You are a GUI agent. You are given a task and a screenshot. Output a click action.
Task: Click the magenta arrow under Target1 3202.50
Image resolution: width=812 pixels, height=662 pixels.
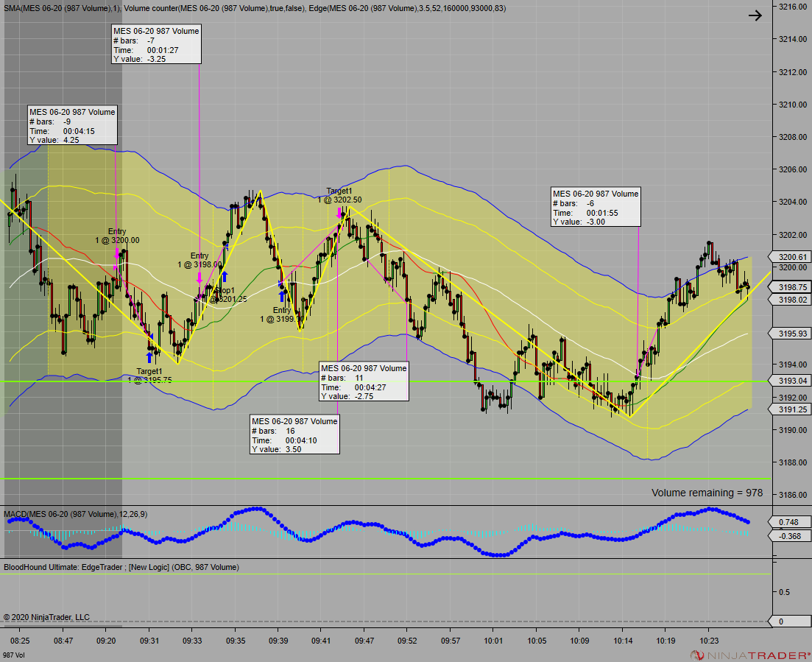(x=339, y=213)
